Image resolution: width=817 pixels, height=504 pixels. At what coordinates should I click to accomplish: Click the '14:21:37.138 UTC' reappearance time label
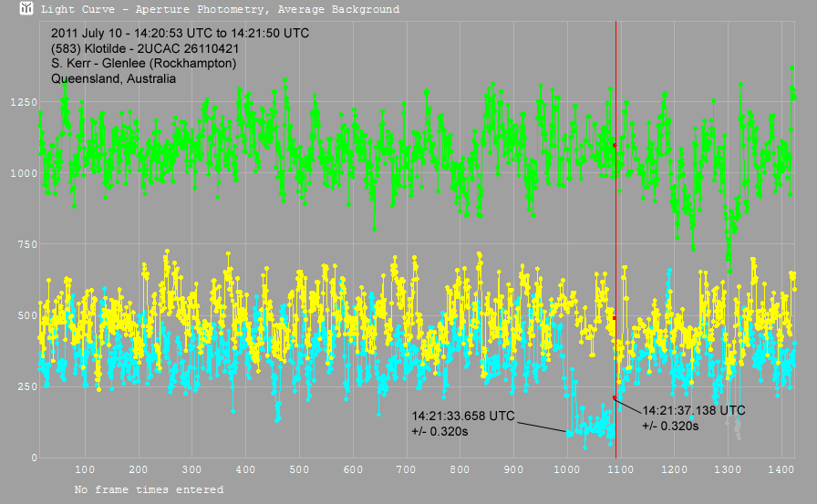tap(694, 410)
